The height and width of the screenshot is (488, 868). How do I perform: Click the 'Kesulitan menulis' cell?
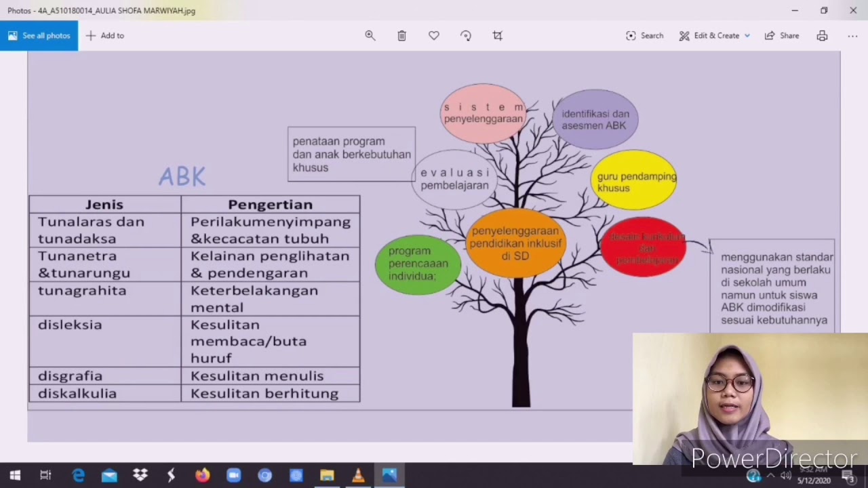[x=271, y=375]
